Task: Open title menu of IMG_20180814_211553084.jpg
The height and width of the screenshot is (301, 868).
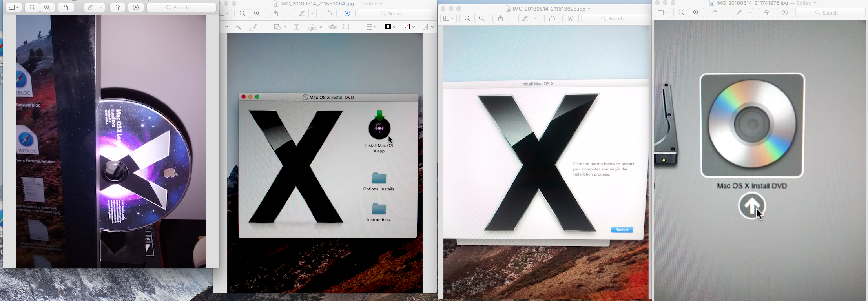Action: pyautogui.click(x=380, y=4)
